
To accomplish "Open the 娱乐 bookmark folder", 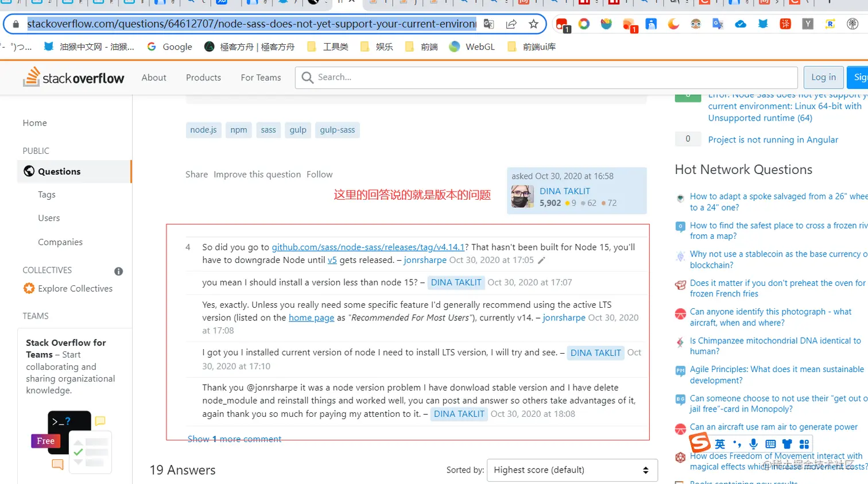I will (x=377, y=47).
